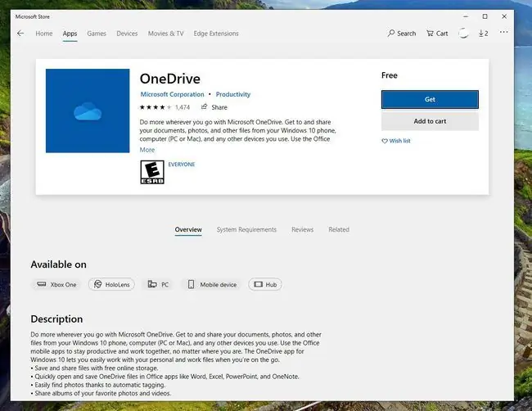Click the ESRB Everyone rating badge
This screenshot has height=411, width=532.
point(152,172)
